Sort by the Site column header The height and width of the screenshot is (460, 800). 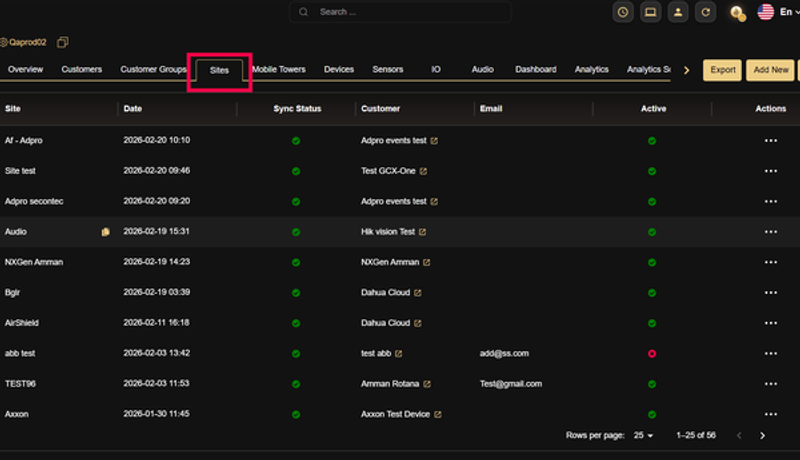[13, 109]
